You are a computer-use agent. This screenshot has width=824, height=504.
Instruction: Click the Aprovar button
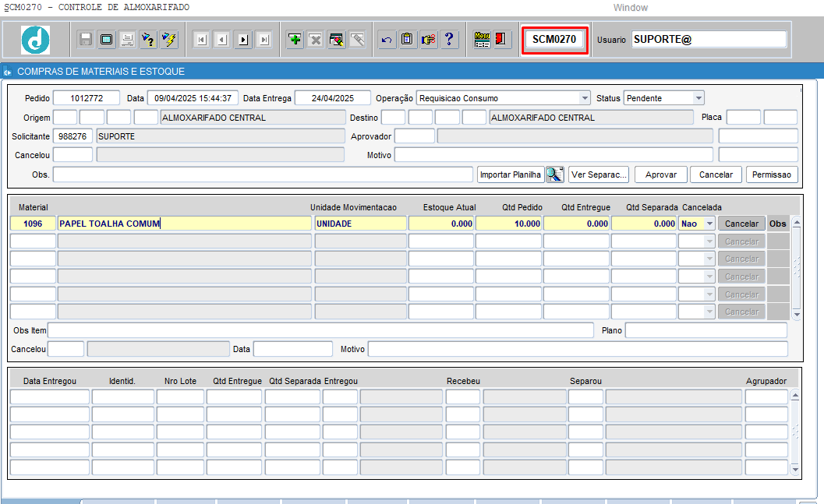[x=660, y=174]
